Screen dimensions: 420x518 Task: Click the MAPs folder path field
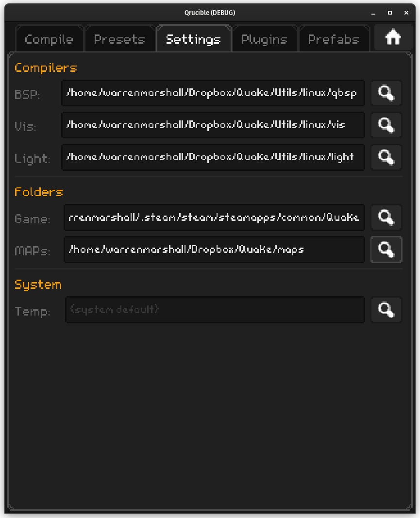pos(214,250)
